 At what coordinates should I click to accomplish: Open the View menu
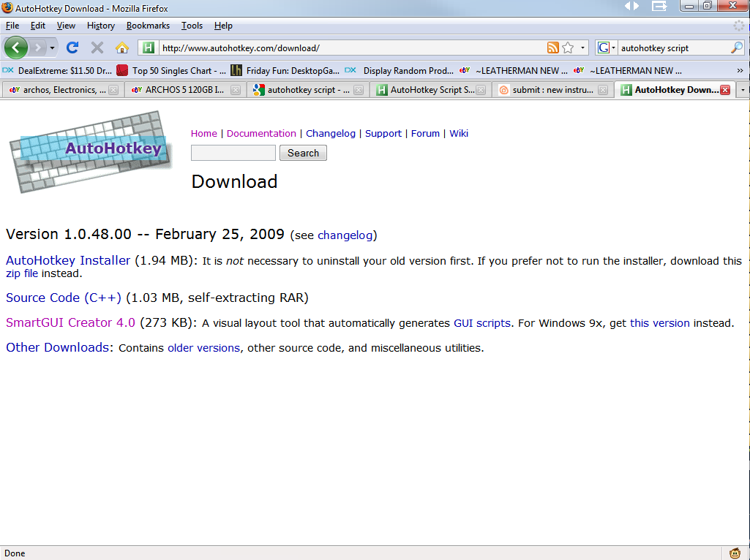tap(66, 26)
